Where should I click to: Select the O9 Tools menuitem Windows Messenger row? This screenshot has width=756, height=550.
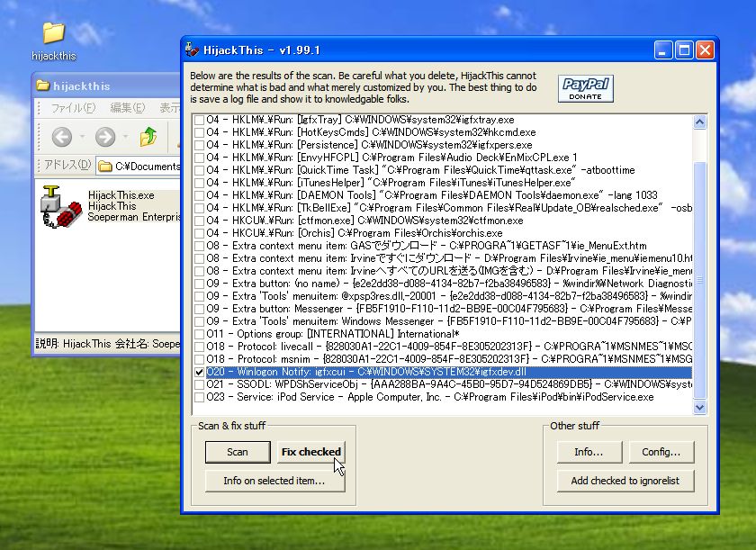coord(442,321)
